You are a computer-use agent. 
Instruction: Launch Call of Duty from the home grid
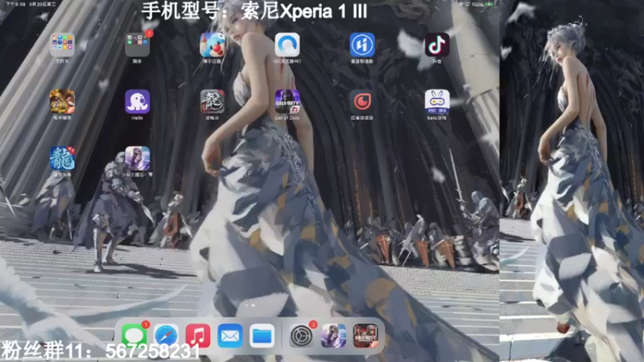(287, 101)
